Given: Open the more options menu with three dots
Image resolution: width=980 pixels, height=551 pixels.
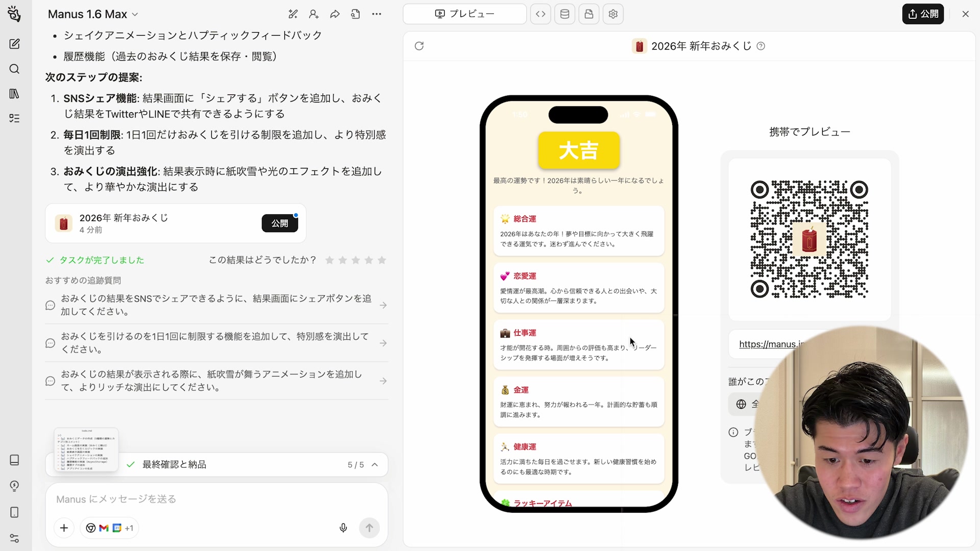Looking at the screenshot, I should point(377,14).
